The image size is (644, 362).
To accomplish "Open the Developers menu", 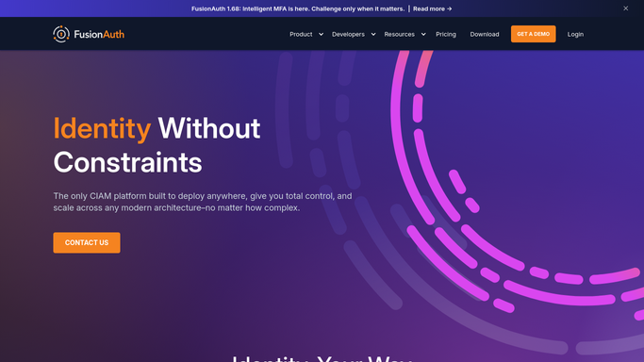I will [x=348, y=34].
